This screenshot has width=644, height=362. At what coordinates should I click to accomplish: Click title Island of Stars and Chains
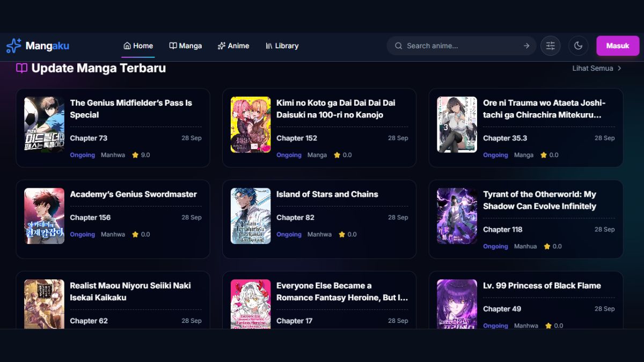coord(327,194)
